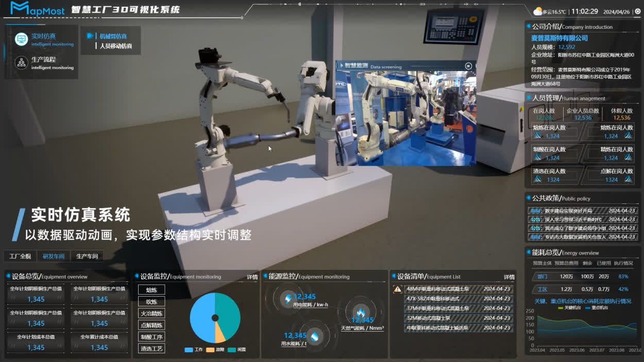Switch to 生产车间 tab

coord(87,256)
